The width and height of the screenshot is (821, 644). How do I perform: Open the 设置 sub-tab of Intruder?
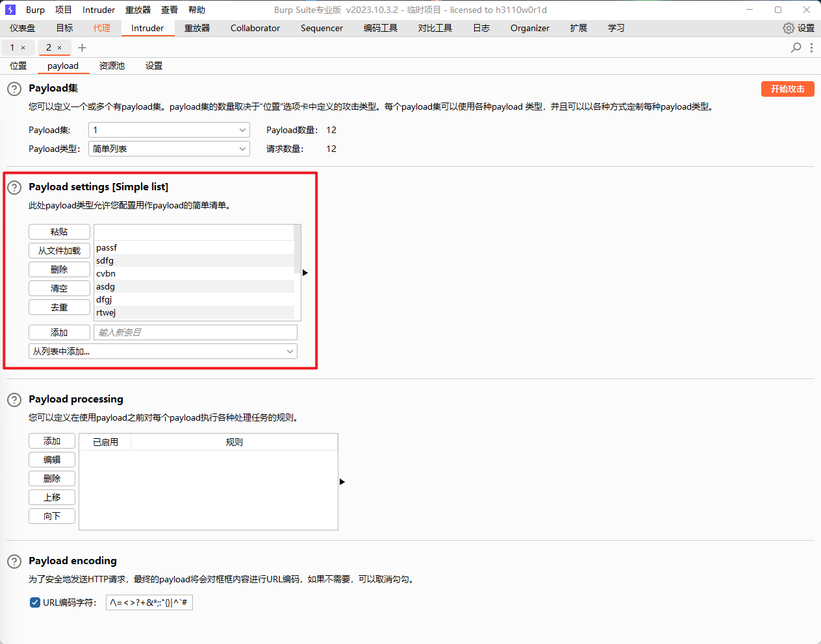154,66
